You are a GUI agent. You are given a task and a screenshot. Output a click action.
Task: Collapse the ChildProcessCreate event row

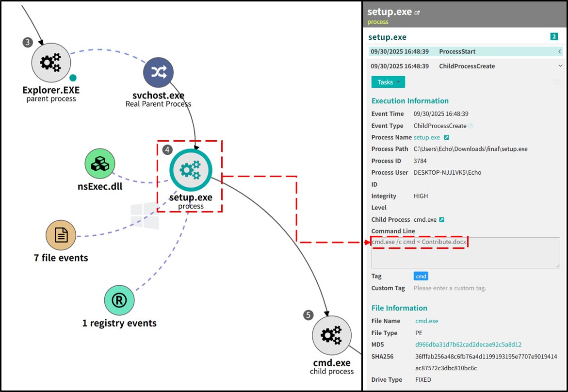[x=559, y=66]
